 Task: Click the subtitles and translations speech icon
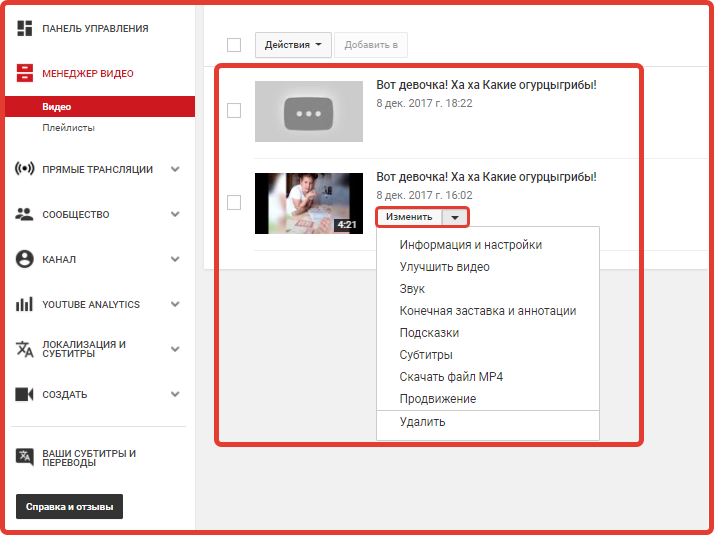click(25, 457)
